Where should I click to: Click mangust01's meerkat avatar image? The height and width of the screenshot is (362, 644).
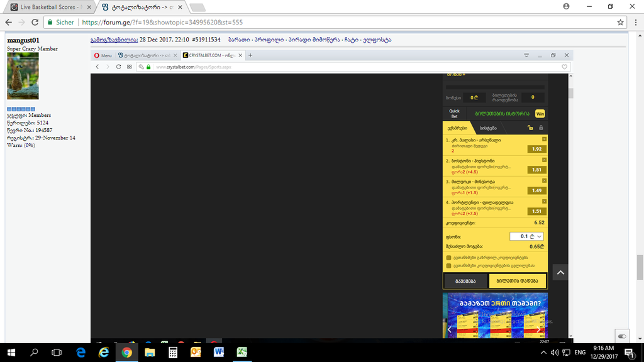pyautogui.click(x=23, y=76)
